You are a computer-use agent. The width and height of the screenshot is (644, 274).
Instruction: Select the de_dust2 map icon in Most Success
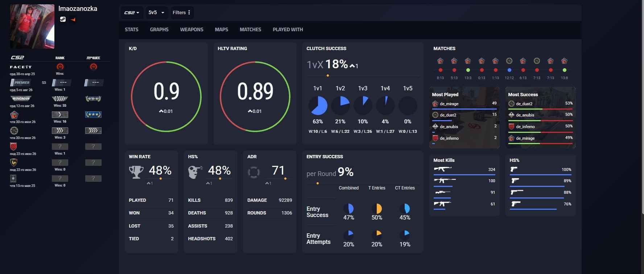pyautogui.click(x=511, y=103)
